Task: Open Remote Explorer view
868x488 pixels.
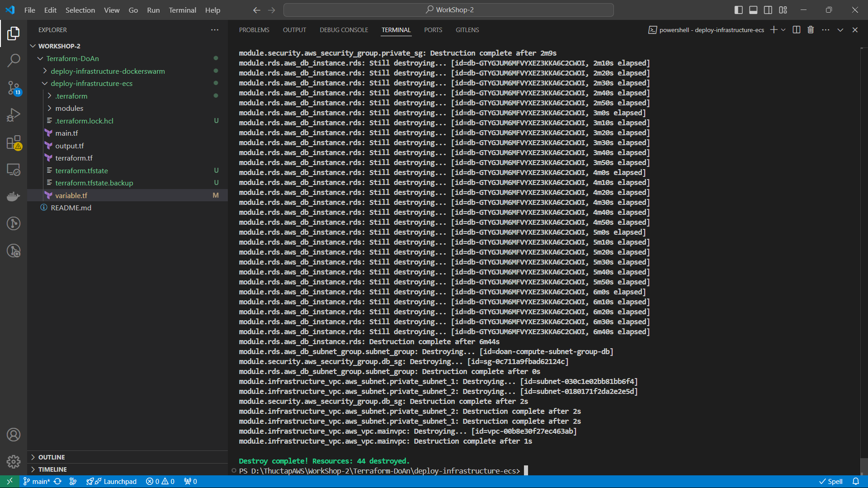Action: click(x=14, y=170)
